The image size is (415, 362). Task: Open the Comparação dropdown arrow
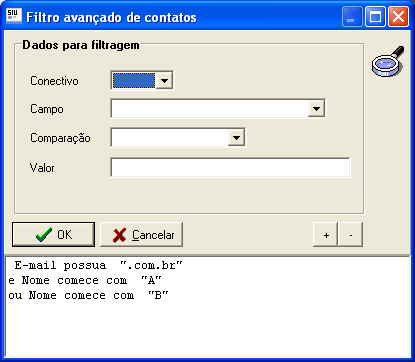click(236, 137)
